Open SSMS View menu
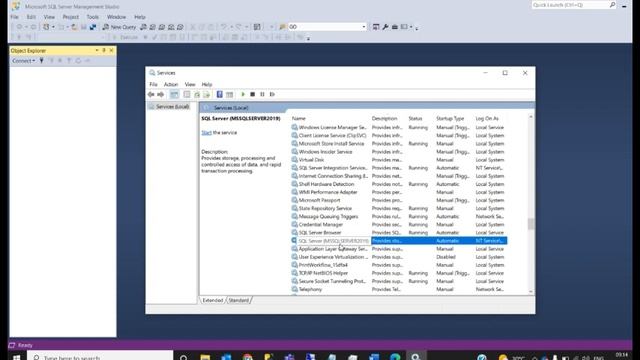The height and width of the screenshot is (360, 640). point(49,17)
